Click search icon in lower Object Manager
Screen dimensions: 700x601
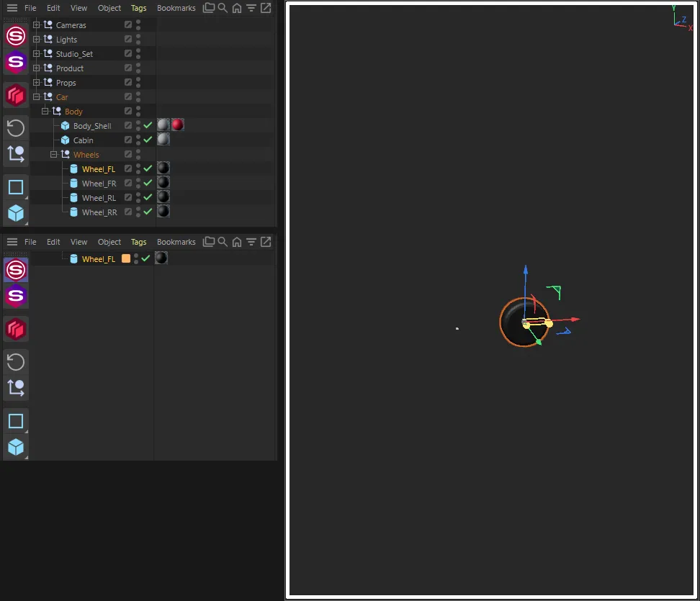click(223, 242)
